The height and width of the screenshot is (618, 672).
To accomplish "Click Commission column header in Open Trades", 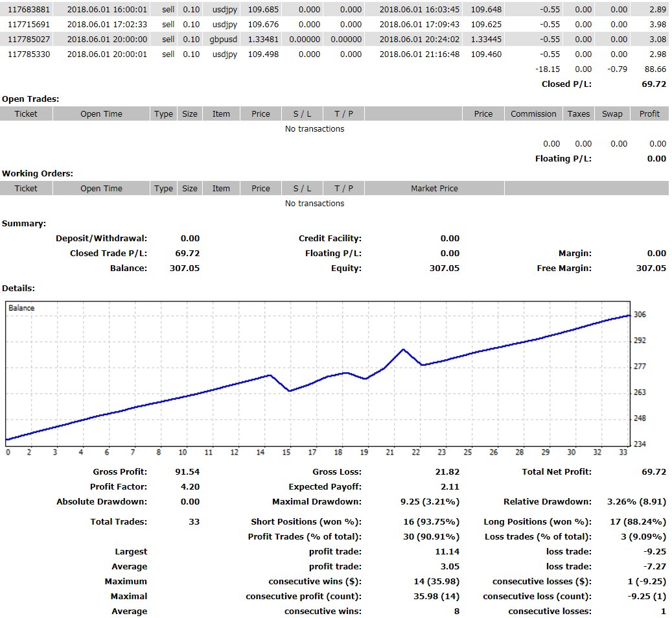I will [533, 114].
